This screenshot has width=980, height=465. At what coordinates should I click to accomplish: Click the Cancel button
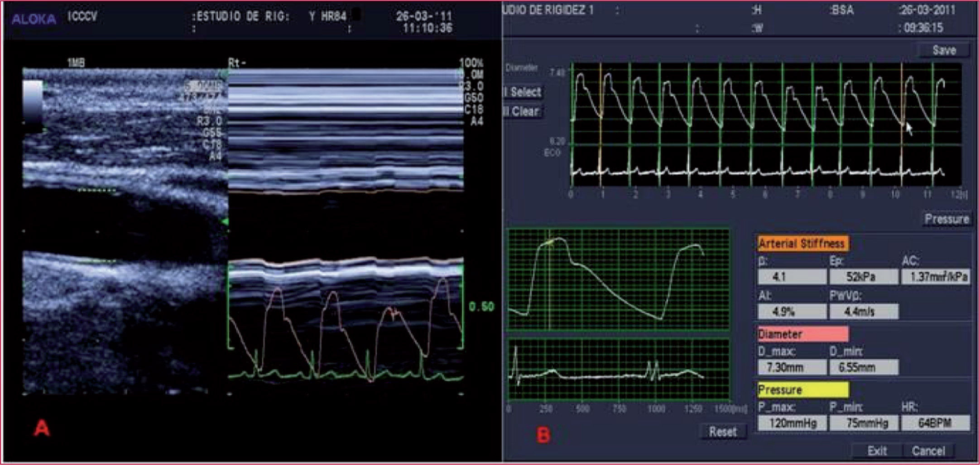click(x=928, y=451)
